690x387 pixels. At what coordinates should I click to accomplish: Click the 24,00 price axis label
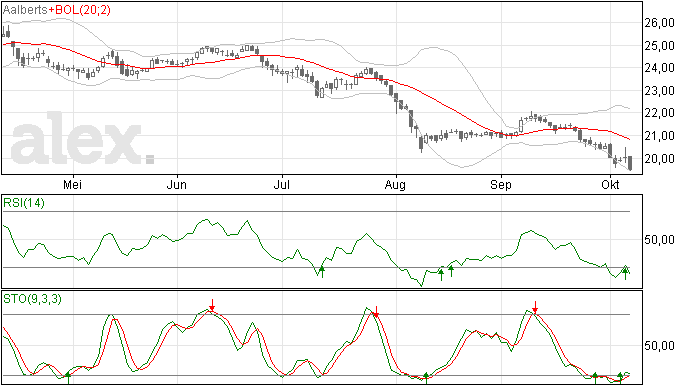659,68
